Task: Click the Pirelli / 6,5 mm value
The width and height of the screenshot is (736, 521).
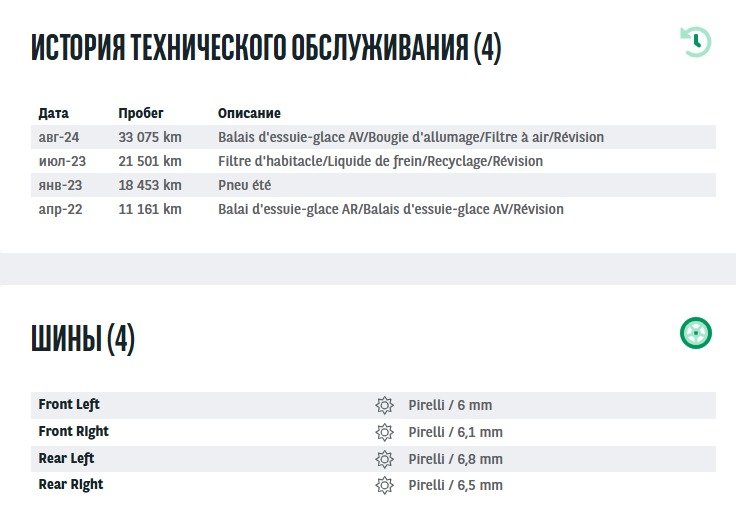Action: pyautogui.click(x=455, y=485)
